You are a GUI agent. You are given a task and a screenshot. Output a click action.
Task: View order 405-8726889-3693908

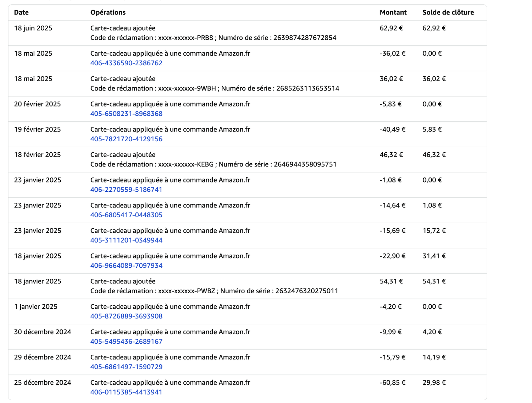[x=126, y=316]
